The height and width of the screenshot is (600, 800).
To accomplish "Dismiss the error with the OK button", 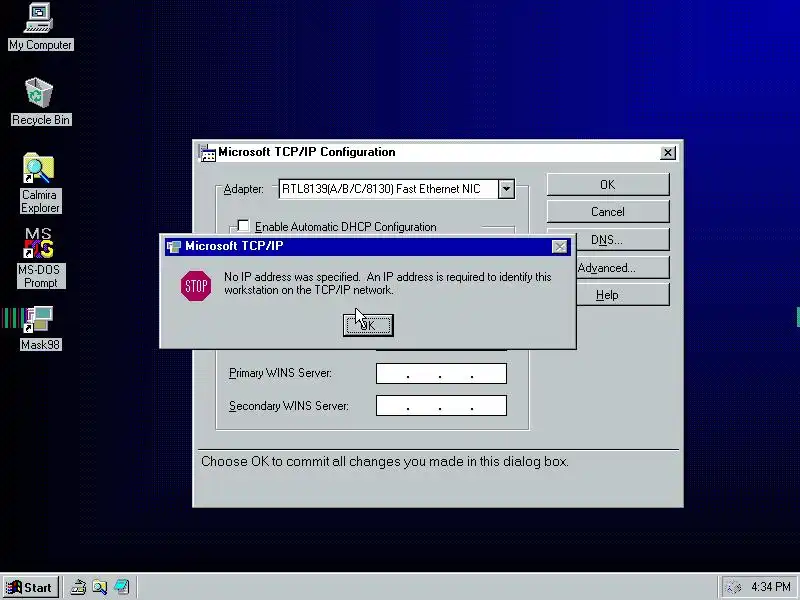I will click(368, 325).
